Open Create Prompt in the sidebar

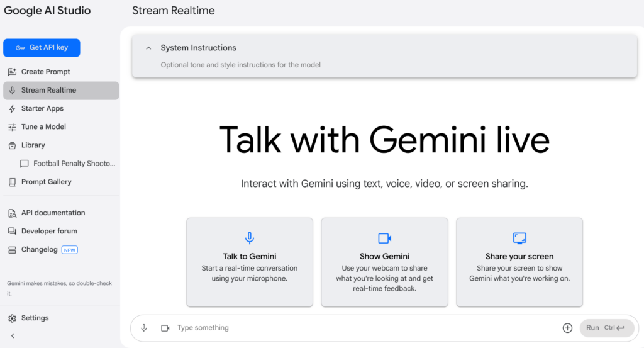click(61, 72)
